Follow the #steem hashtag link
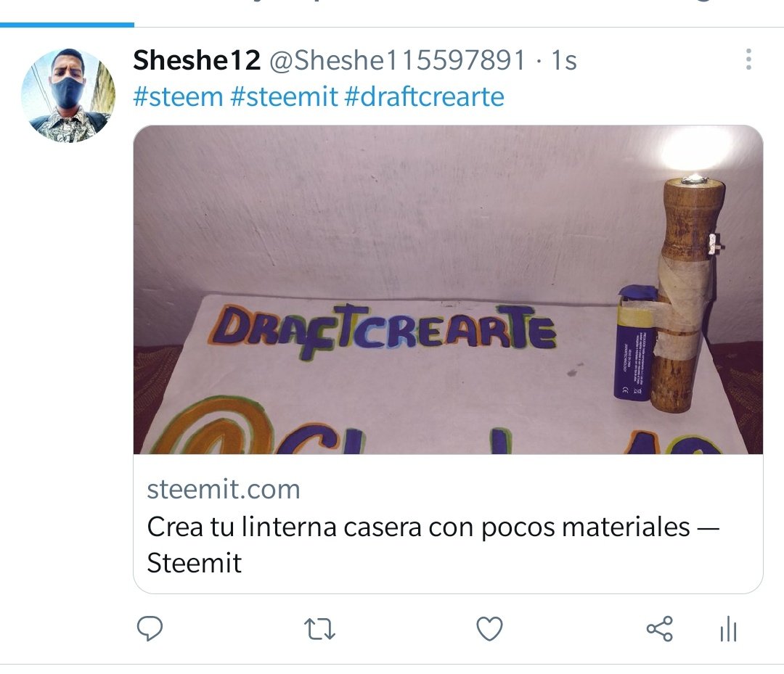Screen dimensions: 784x674 click(178, 97)
